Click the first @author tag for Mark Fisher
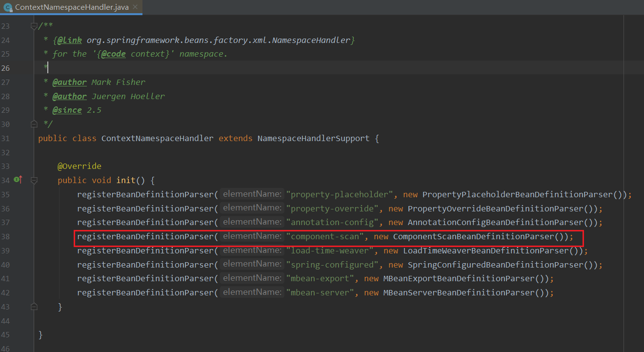This screenshot has height=352, width=644. pos(69,82)
